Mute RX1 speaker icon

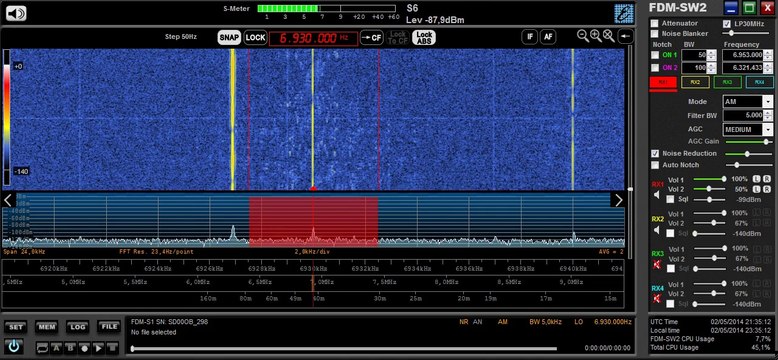(x=657, y=195)
